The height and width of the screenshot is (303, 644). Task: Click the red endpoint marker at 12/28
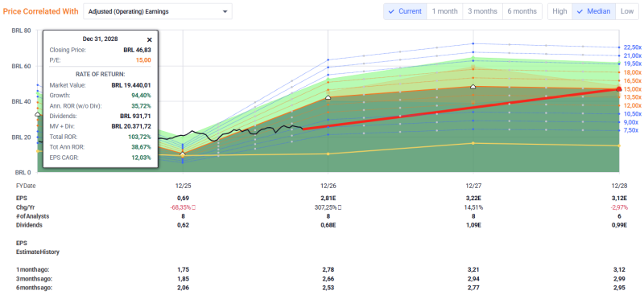(x=619, y=89)
